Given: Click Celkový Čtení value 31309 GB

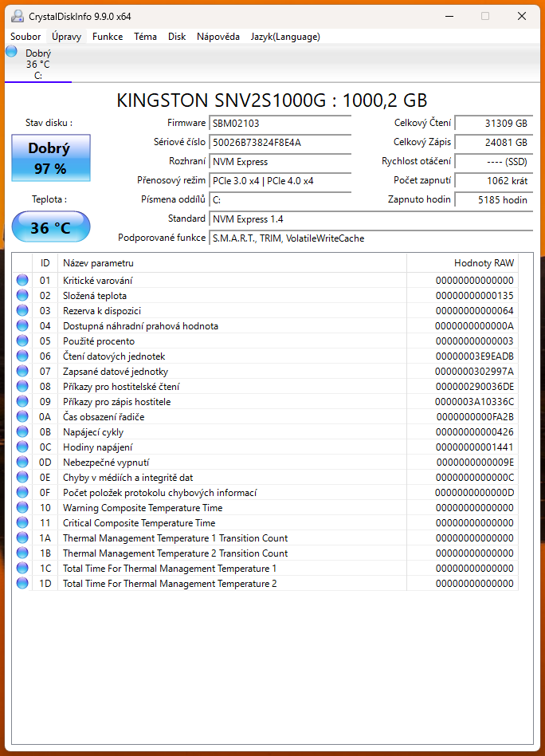Looking at the screenshot, I should (x=494, y=124).
